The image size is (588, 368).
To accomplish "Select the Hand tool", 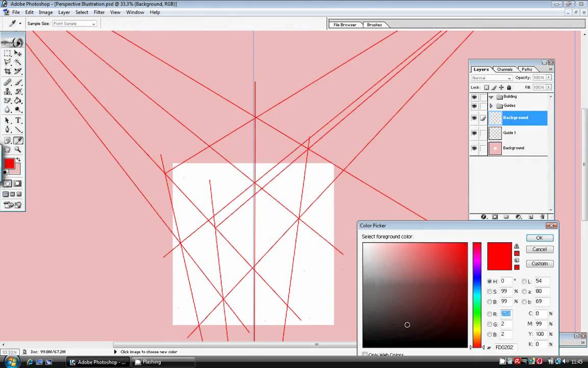I will (7, 149).
